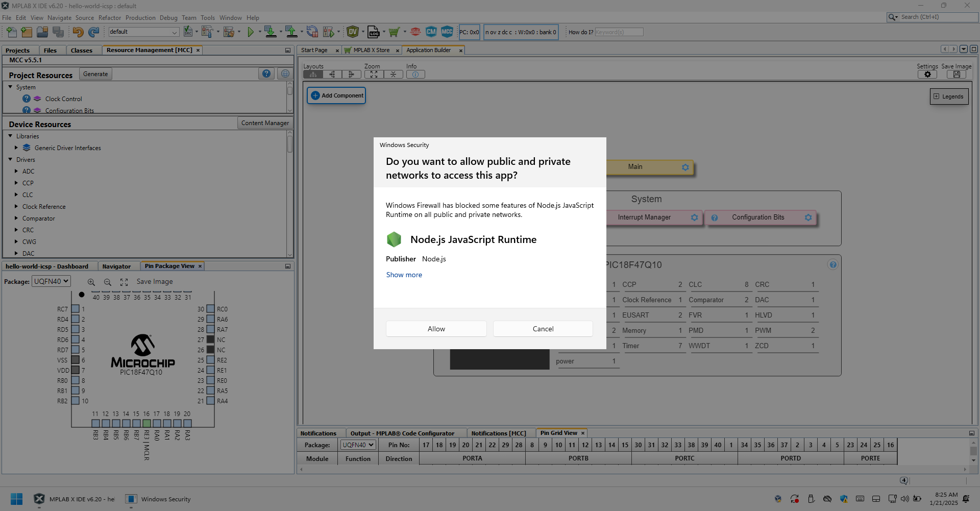Screen dimensions: 980x511
Task: Toggle pin 8 (RB0) on the chip
Action: pos(76,380)
